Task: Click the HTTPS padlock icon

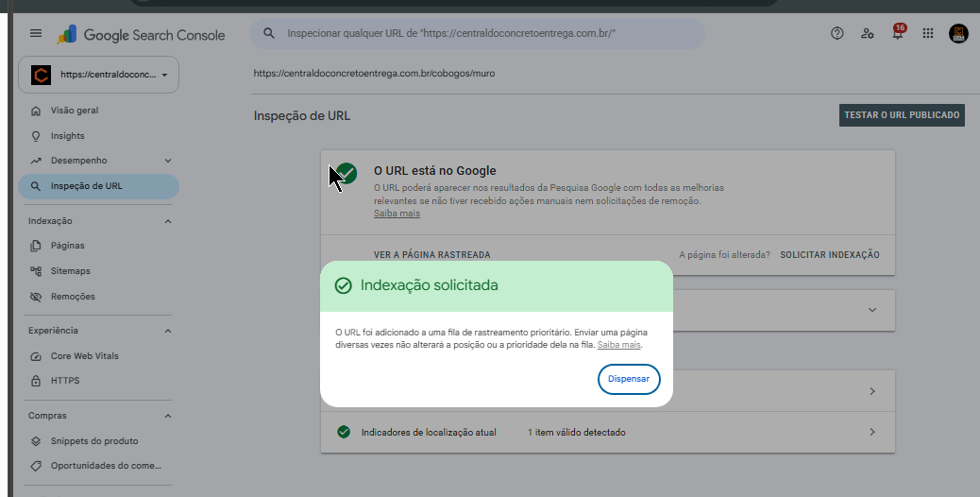Action: point(36,381)
